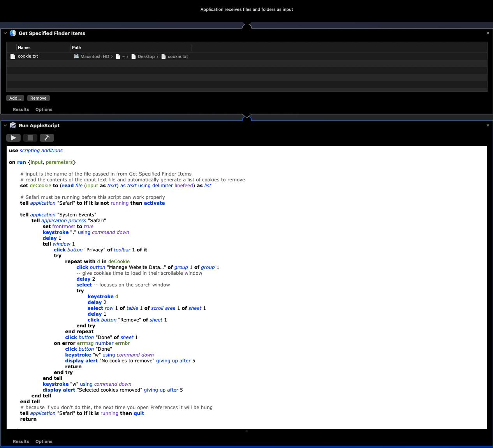Click the cookie.txt file icon in Name column

[13, 56]
